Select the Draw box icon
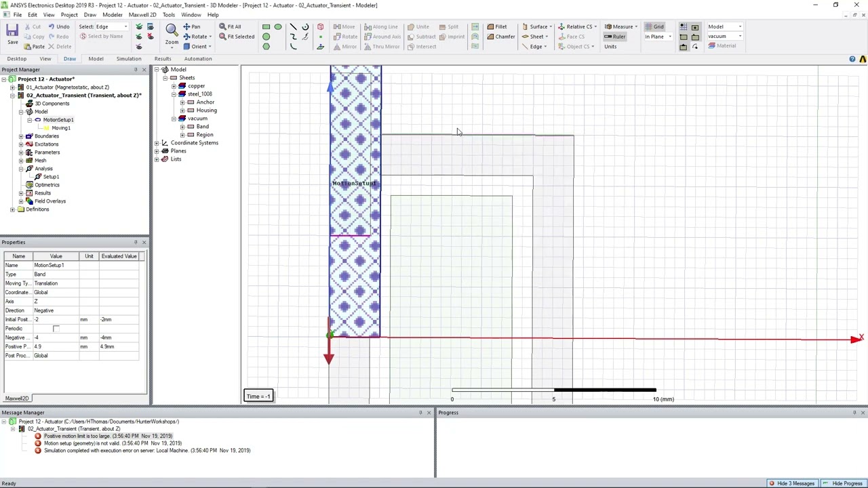Image resolution: width=868 pixels, height=488 pixels. (x=320, y=26)
